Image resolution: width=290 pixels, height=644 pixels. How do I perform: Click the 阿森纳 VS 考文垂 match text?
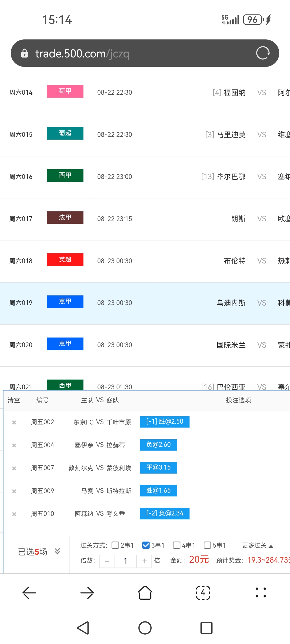(100, 514)
